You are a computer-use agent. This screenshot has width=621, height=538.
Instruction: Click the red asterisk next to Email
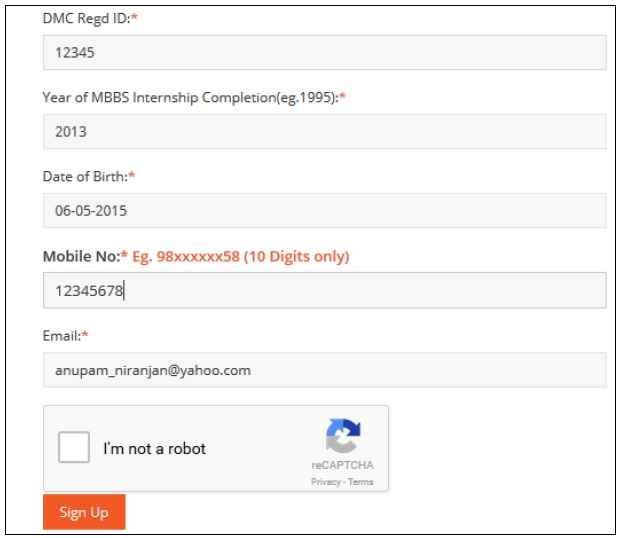click(x=83, y=335)
